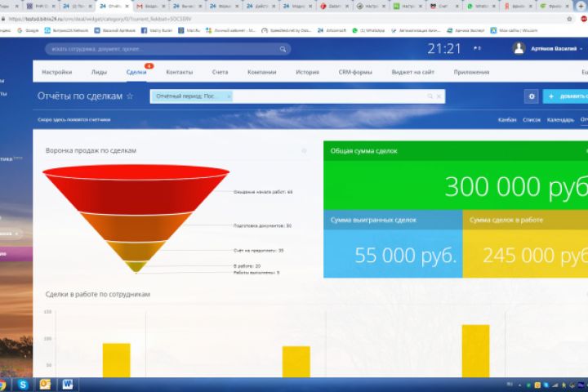588x392 pixels.
Task: Click the flag counter icon beside the clock
Action: click(x=477, y=48)
